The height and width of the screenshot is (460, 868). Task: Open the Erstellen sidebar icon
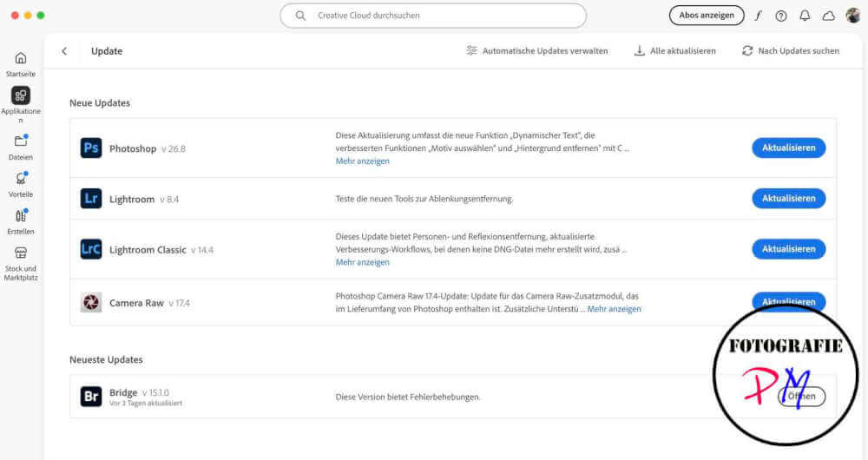[x=21, y=215]
